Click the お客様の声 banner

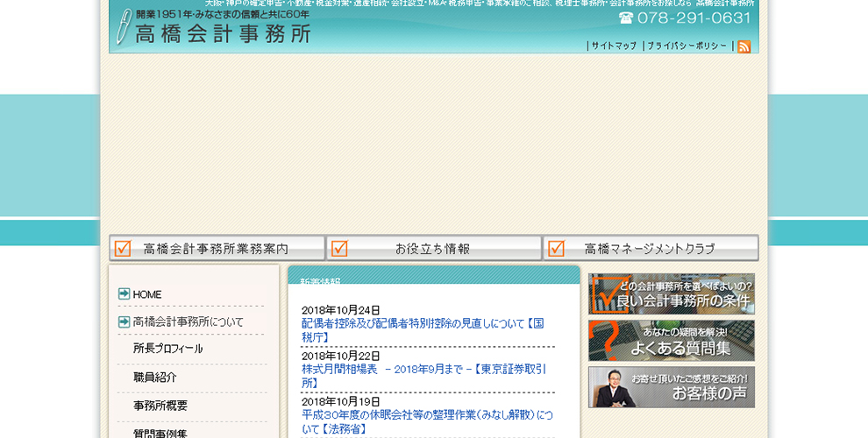672,387
